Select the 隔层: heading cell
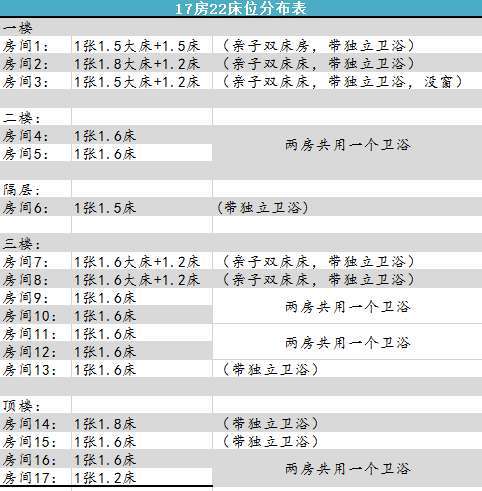Viewport: 482px width, 491px height. (35, 189)
